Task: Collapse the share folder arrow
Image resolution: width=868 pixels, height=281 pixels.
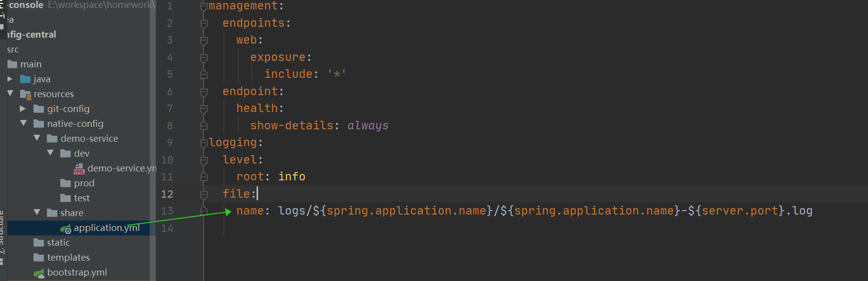Action: coord(37,212)
